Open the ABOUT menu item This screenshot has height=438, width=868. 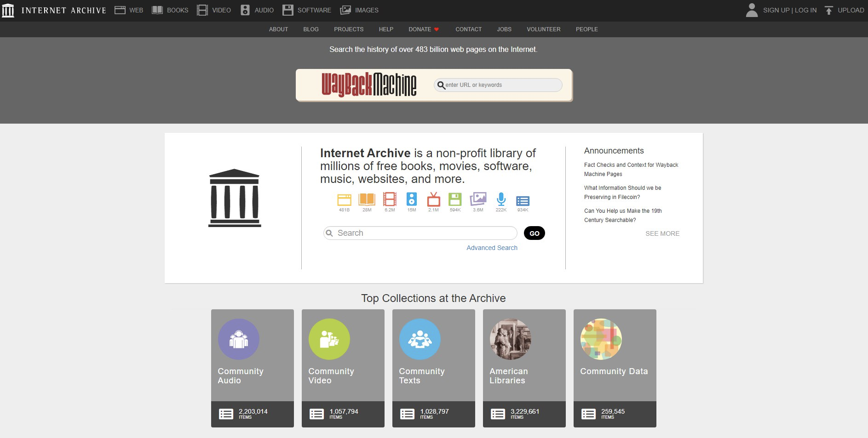click(x=278, y=29)
